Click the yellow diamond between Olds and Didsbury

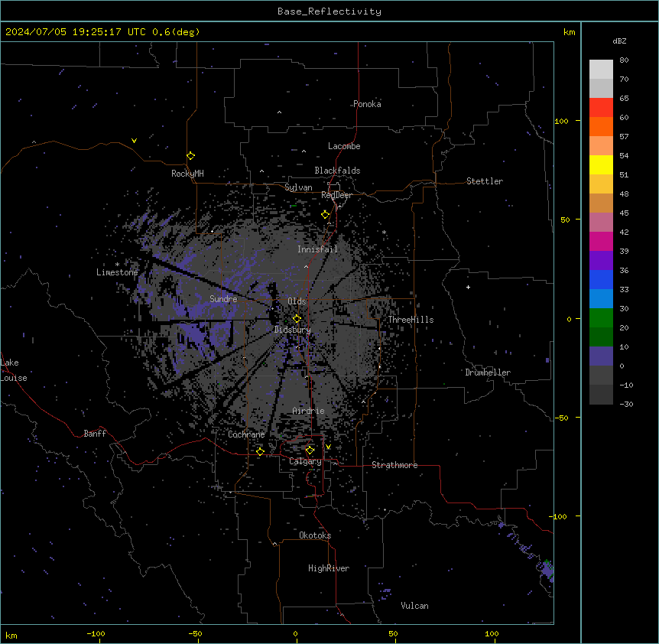tap(297, 319)
